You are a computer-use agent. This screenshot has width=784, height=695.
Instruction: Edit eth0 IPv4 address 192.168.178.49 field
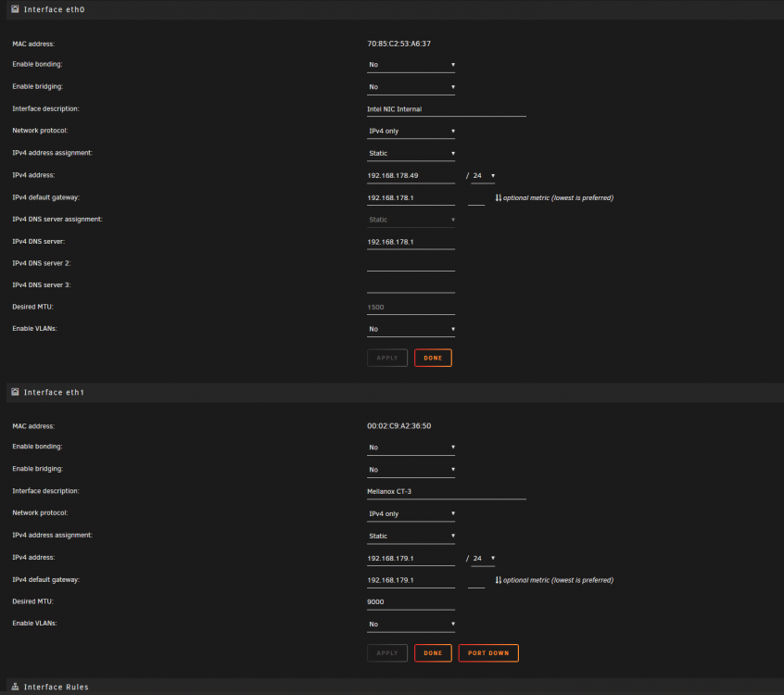click(411, 175)
